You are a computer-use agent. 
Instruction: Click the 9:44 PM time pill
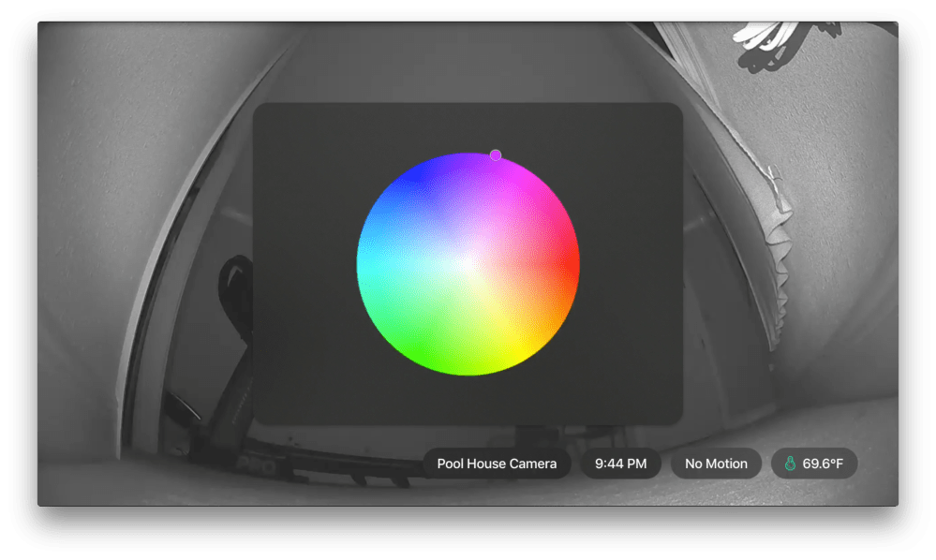coord(619,463)
